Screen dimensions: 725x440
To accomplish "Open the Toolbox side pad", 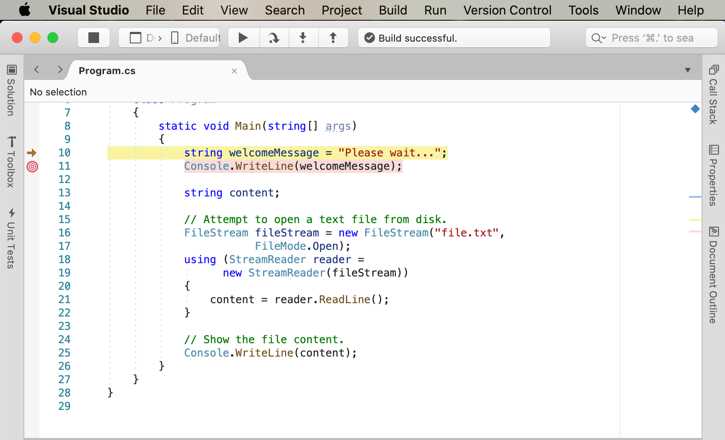I will [11, 162].
